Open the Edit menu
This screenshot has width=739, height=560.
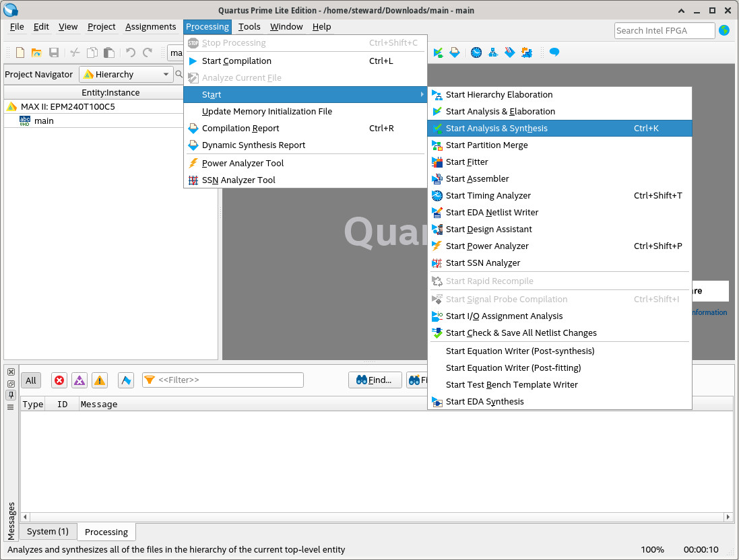(x=41, y=27)
